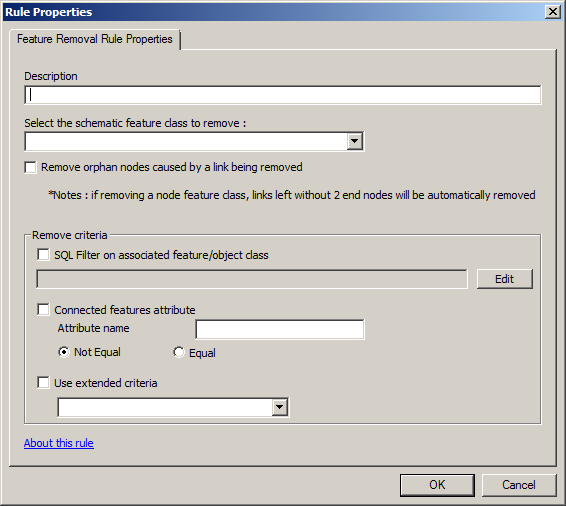Click into the Description text field
The height and width of the screenshot is (506, 566).
point(283,95)
